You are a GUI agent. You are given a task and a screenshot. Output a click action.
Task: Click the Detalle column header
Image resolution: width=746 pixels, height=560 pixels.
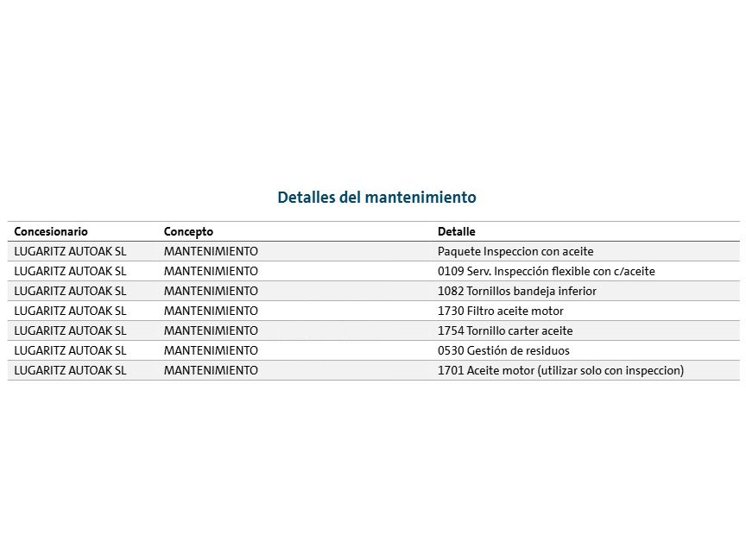pyautogui.click(x=456, y=232)
